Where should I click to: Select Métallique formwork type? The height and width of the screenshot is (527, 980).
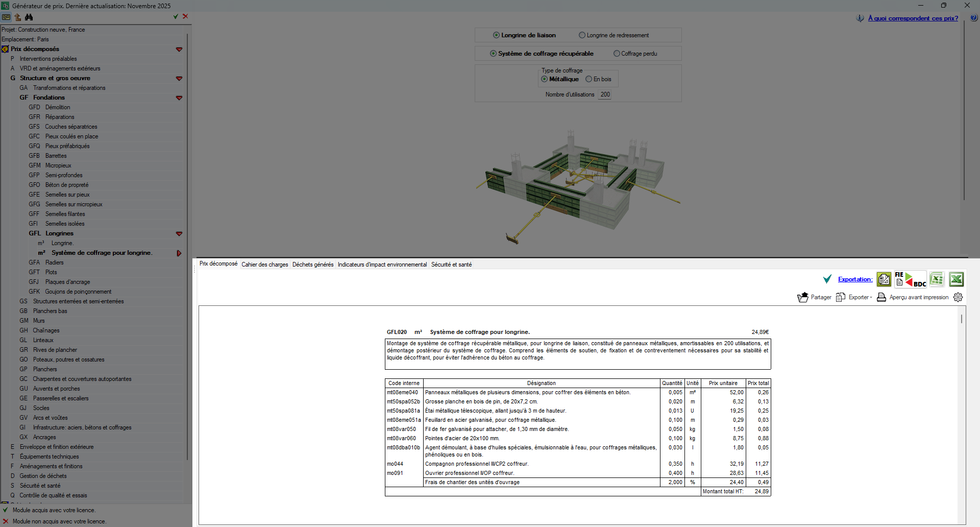(560, 79)
